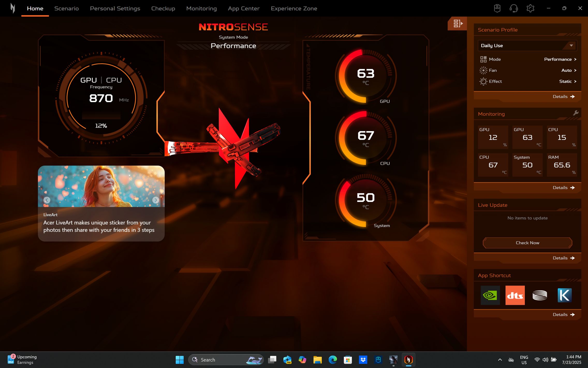Switch to Personal Settings tab
588x368 pixels.
(115, 9)
